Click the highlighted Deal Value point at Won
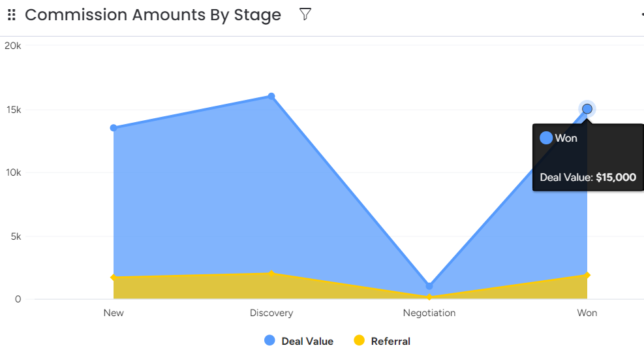Viewport: 644px width, 354px height. coord(587,109)
